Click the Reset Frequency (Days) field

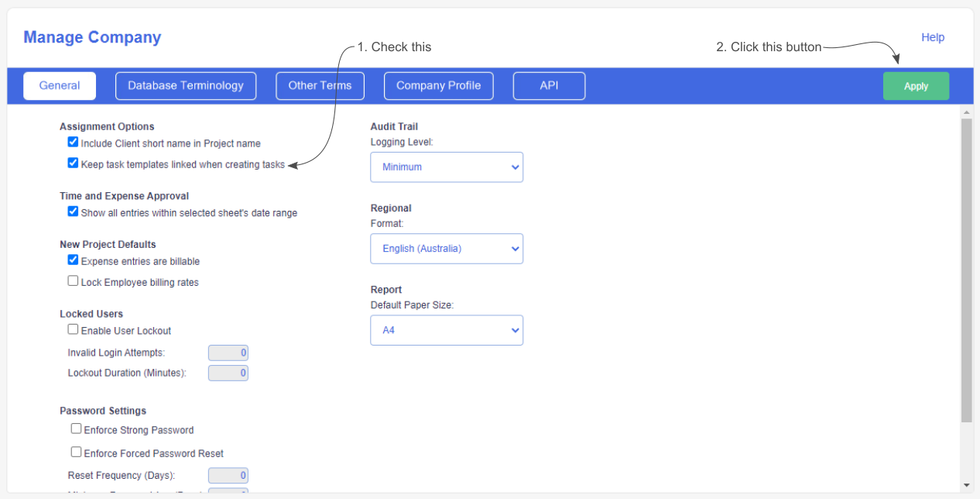228,475
